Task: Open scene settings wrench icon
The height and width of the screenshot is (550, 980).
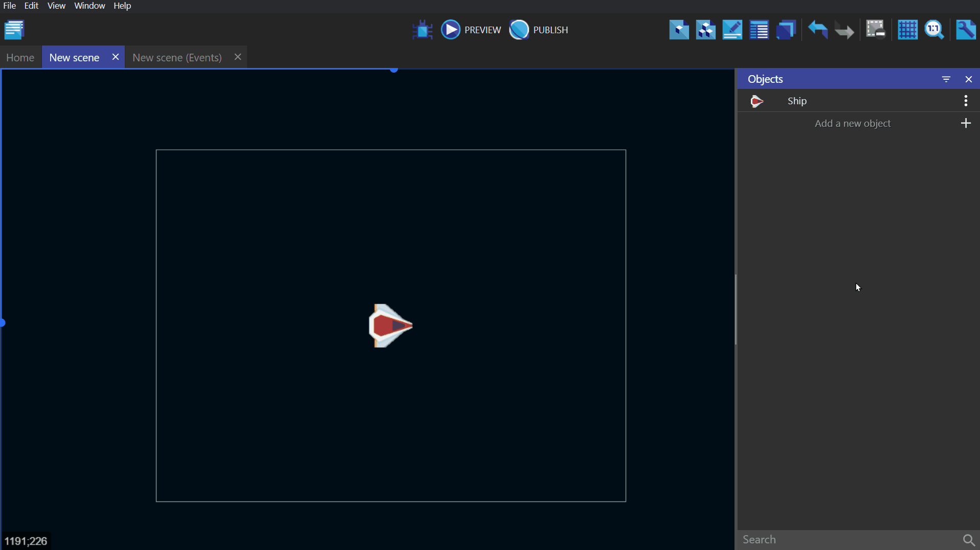Action: (x=966, y=30)
